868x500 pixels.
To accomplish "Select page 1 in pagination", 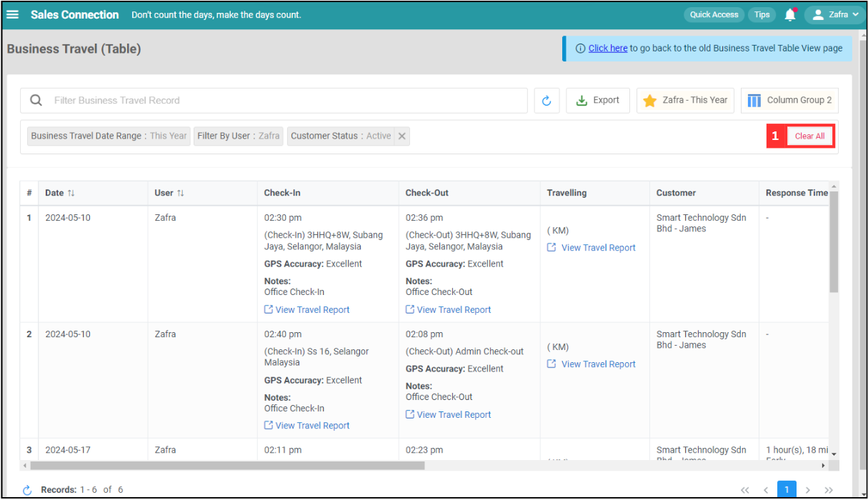I will click(787, 490).
